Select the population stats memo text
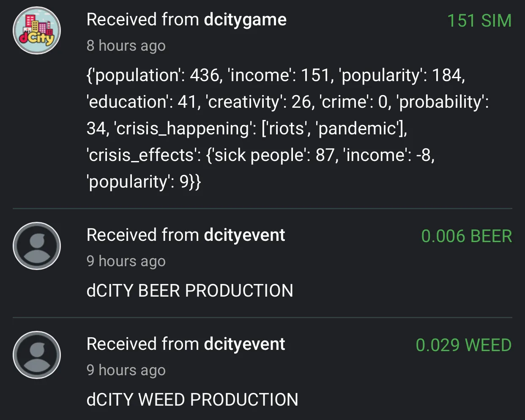Screen dimensions: 525x420 [288, 128]
